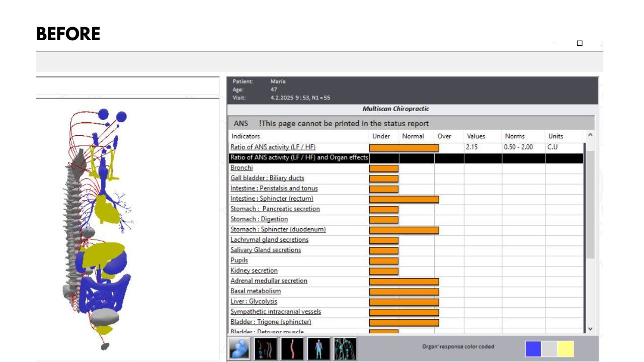The width and height of the screenshot is (644, 362).
Task: Click the scroll up arrow of the indicators list
Action: (x=590, y=135)
